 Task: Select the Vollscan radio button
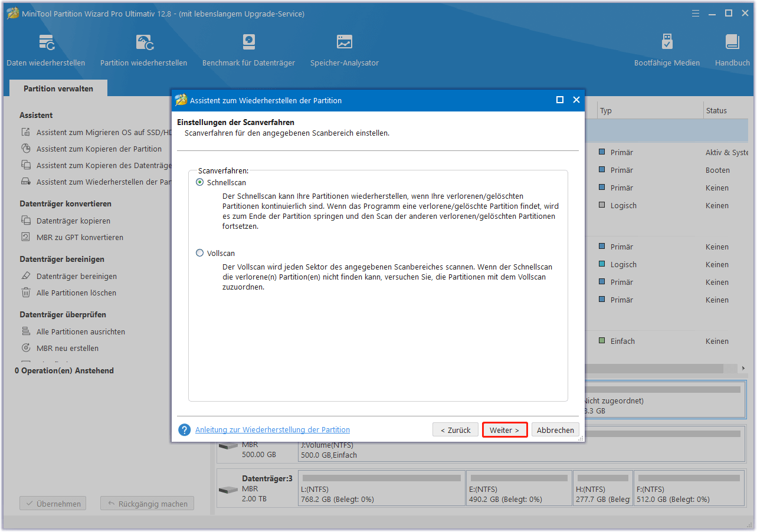point(199,253)
